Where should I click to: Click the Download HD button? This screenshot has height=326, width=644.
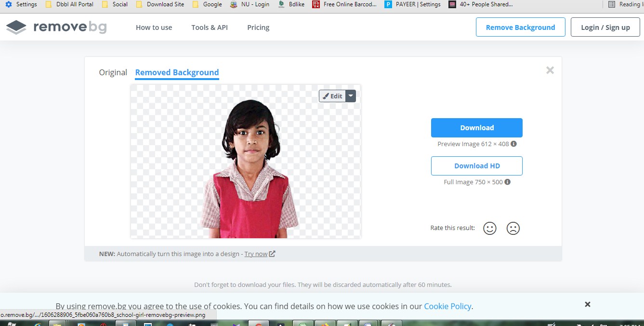[x=477, y=166]
